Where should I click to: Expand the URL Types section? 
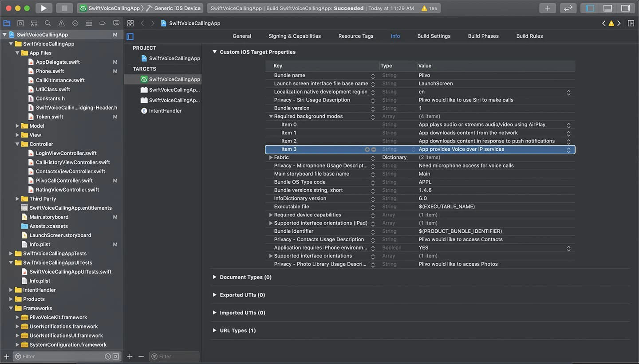click(215, 330)
